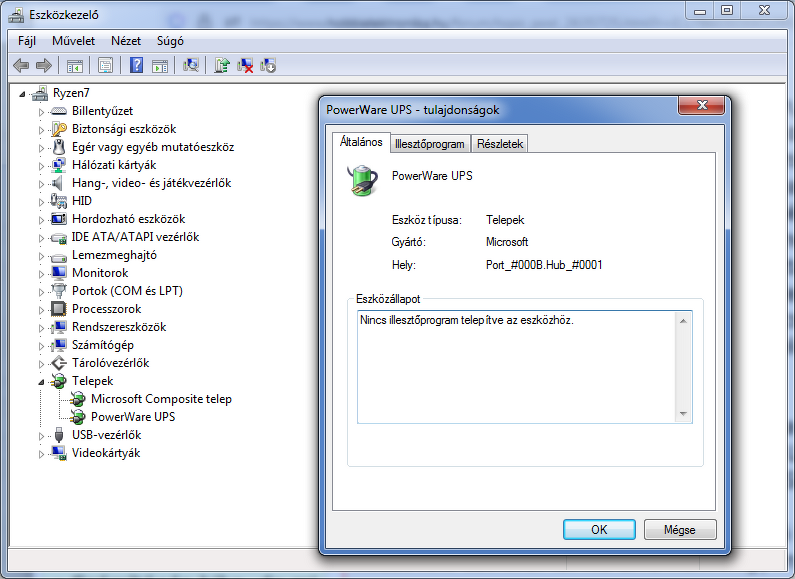Click the blue Help question mark icon
Viewport: 795px width, 579px height.
coord(136,65)
